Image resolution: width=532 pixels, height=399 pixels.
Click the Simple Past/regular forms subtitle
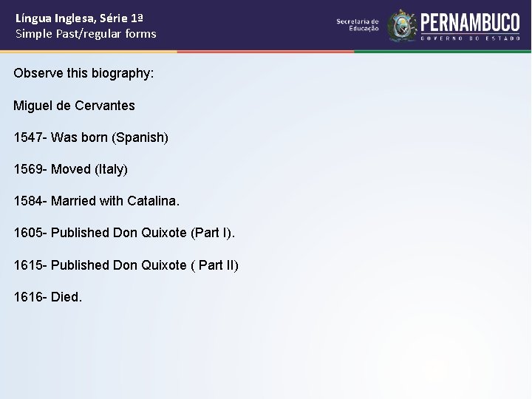(x=86, y=33)
